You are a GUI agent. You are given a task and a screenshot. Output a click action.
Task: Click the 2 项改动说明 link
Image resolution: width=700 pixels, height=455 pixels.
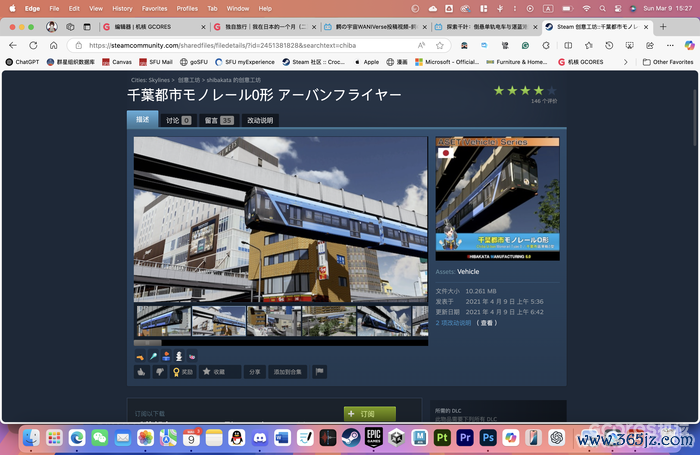coord(453,323)
